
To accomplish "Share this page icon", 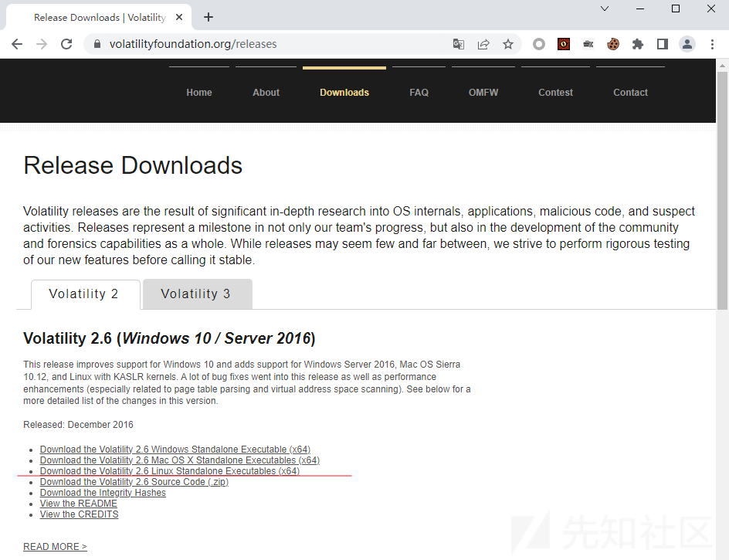I will [x=483, y=44].
